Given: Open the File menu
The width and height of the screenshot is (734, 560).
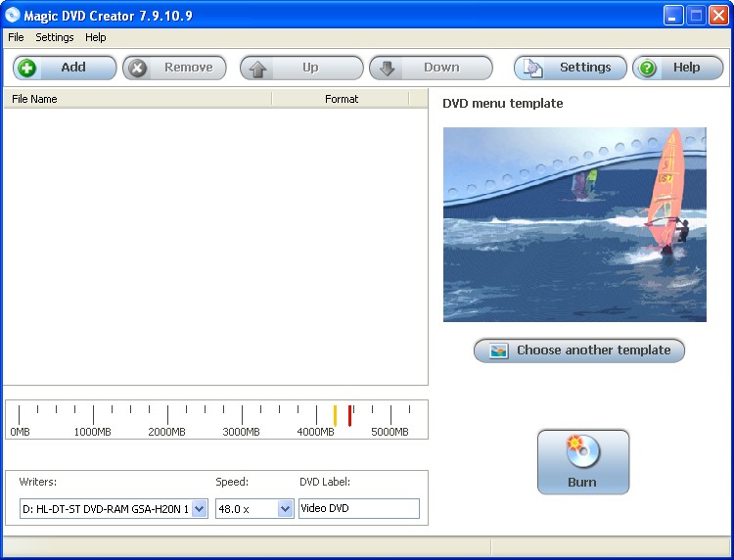Looking at the screenshot, I should click(16, 37).
